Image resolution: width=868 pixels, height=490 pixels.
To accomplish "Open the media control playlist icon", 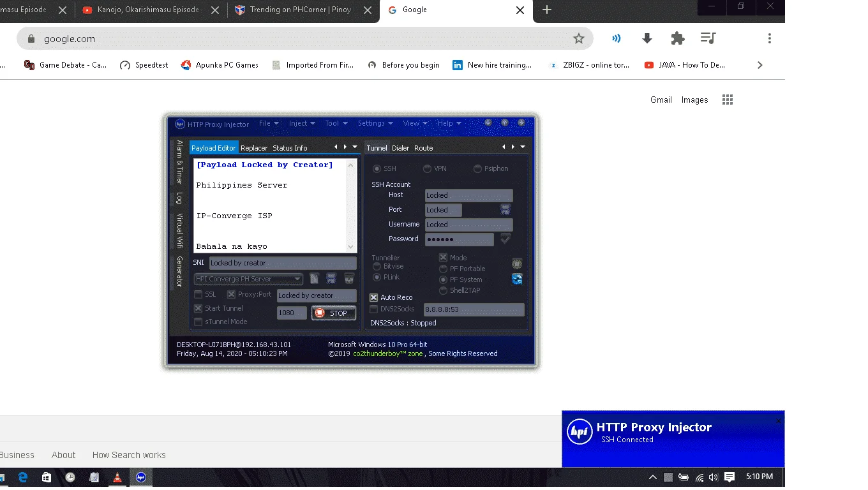I will click(x=708, y=38).
